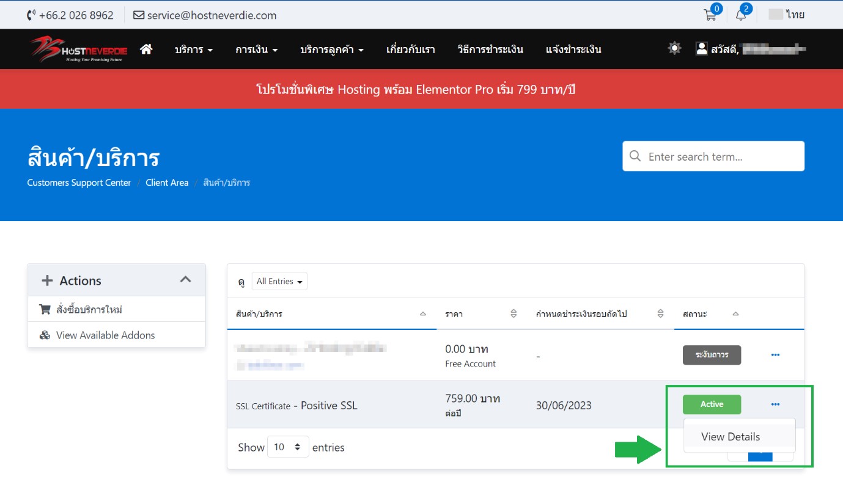Open the notifications bell
The height and width of the screenshot is (504, 843).
point(742,15)
